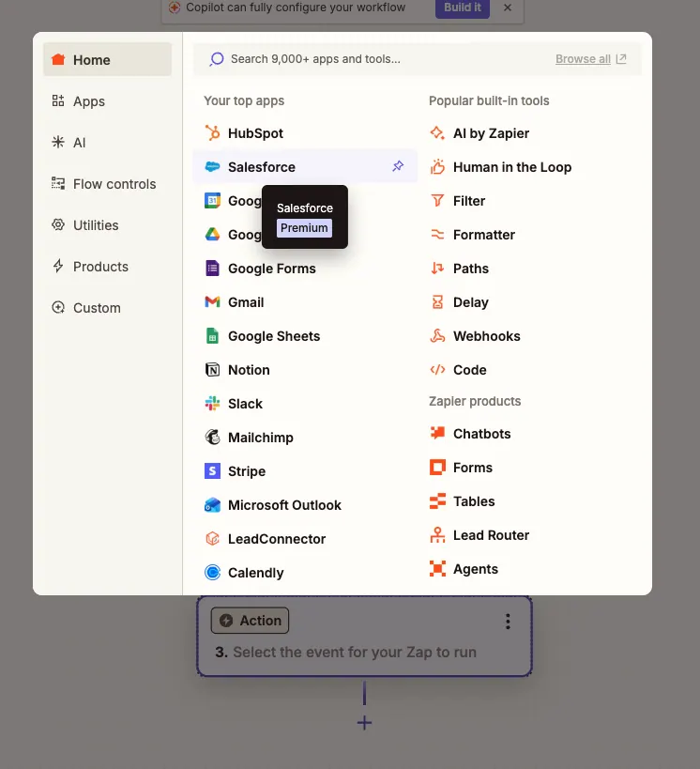Viewport: 700px width, 769px height.
Task: Choose the Slack icon
Action: tap(212, 404)
